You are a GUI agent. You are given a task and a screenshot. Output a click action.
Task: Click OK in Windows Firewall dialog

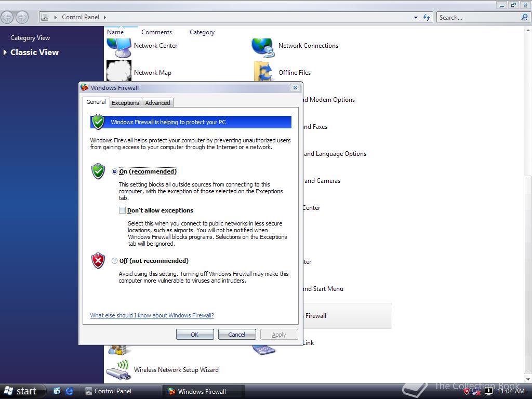(195, 335)
